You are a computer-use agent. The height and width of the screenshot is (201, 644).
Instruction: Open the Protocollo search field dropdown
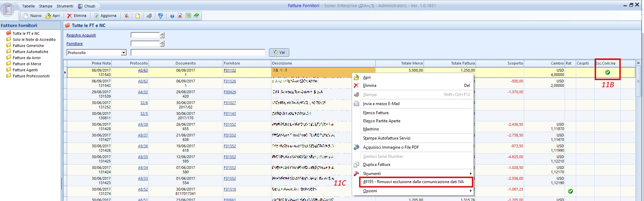coord(124,53)
